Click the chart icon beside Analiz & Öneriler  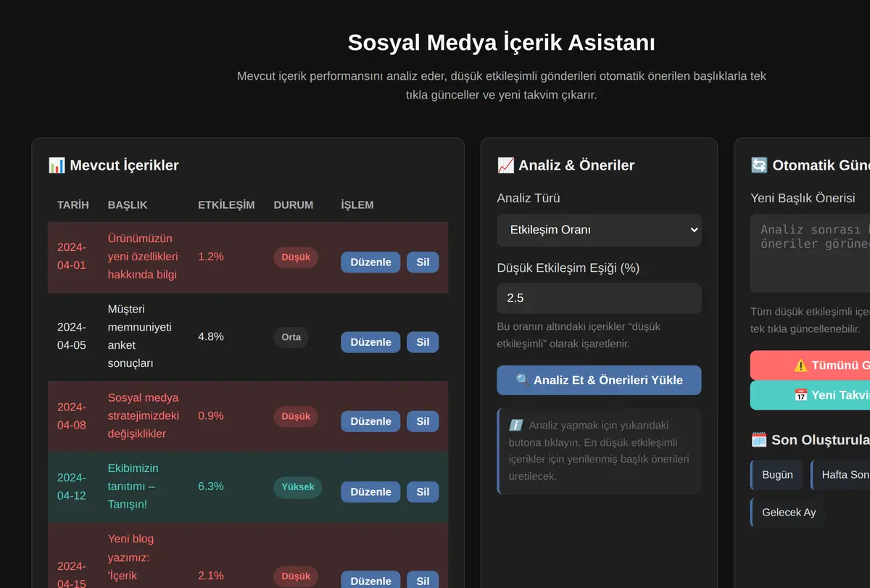[505, 165]
